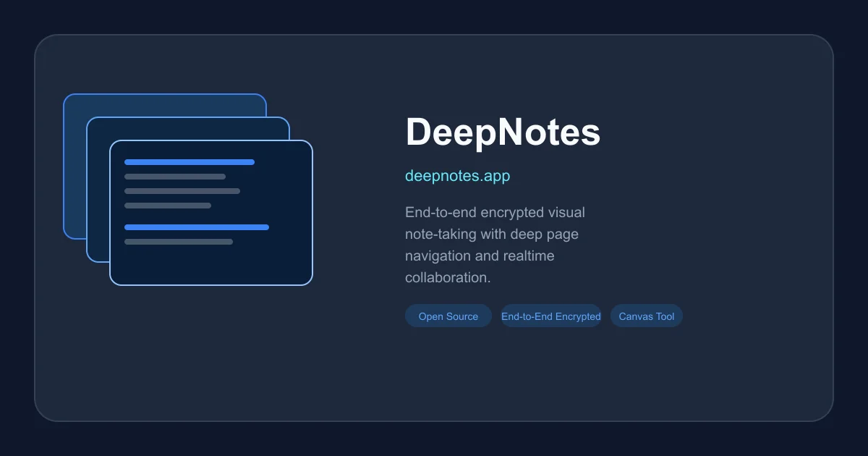This screenshot has height=456, width=868.
Task: Select the Open Source tag
Action: click(x=448, y=316)
